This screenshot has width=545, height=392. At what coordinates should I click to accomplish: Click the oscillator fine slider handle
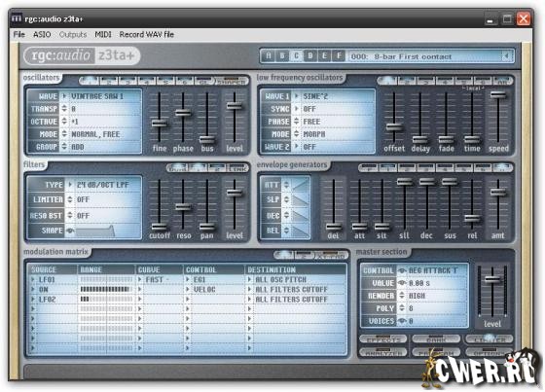point(160,123)
